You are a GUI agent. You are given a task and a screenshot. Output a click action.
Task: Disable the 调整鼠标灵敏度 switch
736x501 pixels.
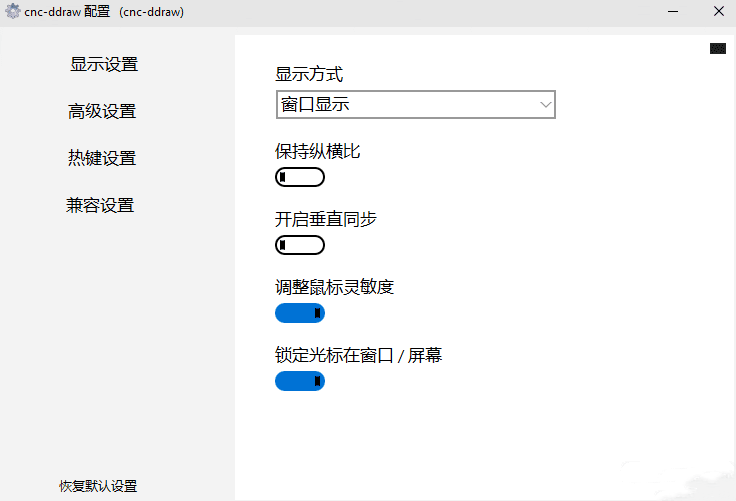(300, 313)
